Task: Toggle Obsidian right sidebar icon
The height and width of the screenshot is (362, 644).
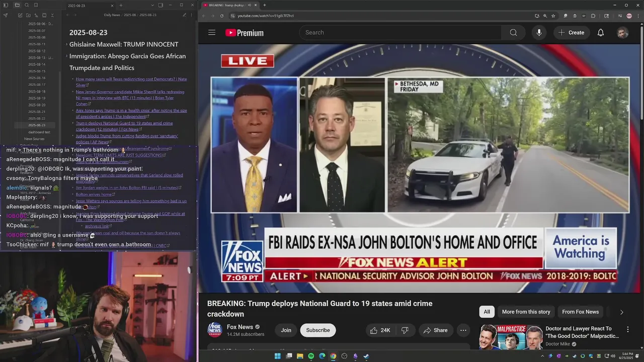Action: [x=160, y=5]
